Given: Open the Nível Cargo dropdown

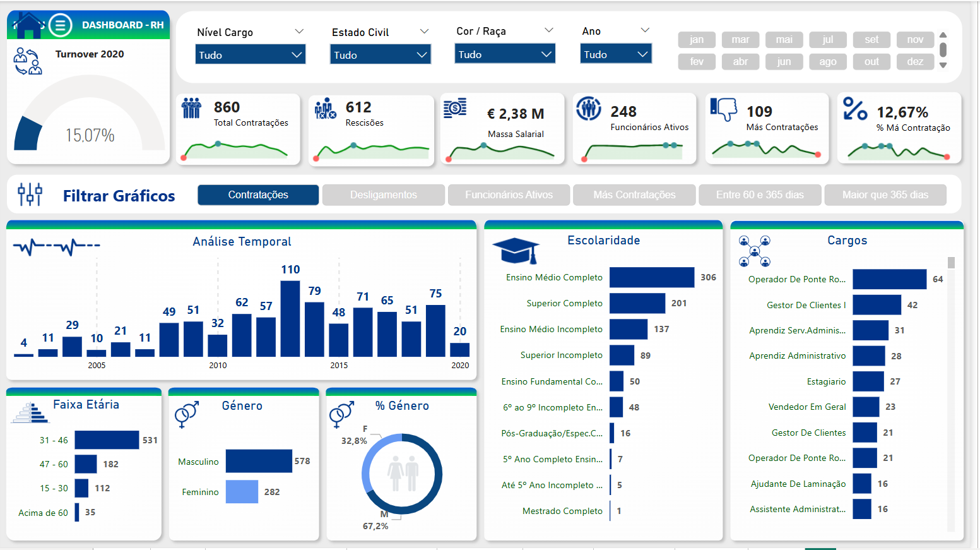Looking at the screenshot, I should 251,55.
